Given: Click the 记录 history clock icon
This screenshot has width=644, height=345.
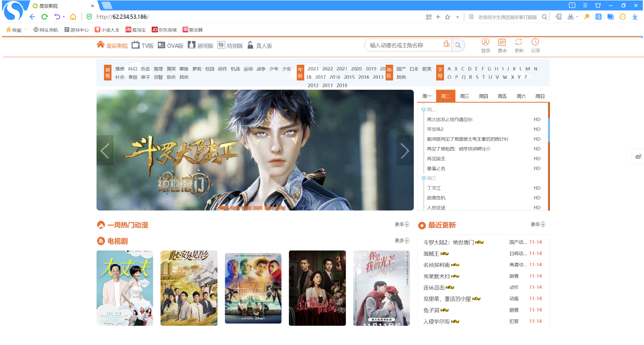Looking at the screenshot, I should pyautogui.click(x=535, y=42).
